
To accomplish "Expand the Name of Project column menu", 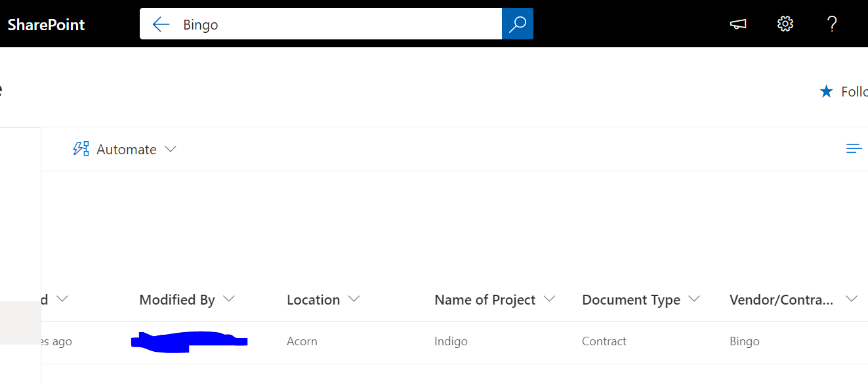I will (550, 299).
